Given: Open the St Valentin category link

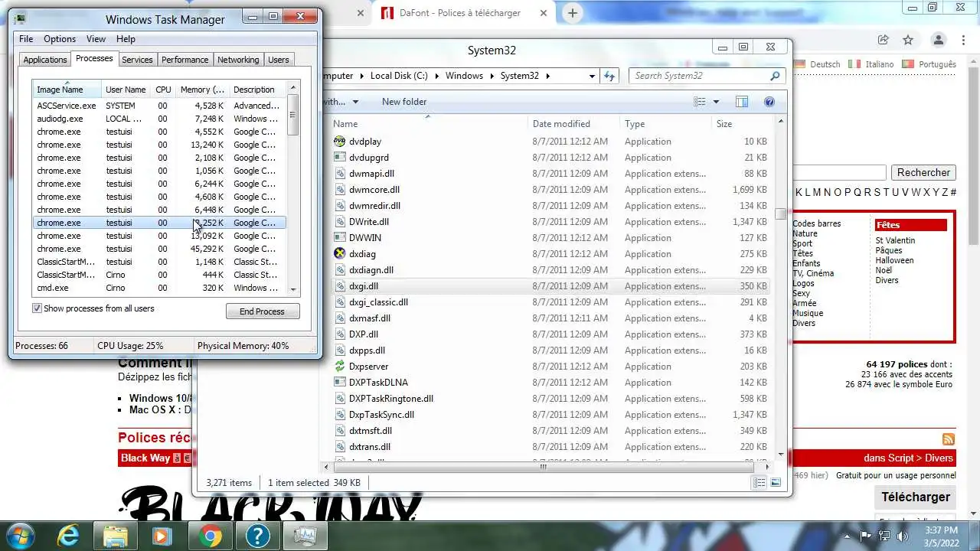Looking at the screenshot, I should pyautogui.click(x=895, y=240).
